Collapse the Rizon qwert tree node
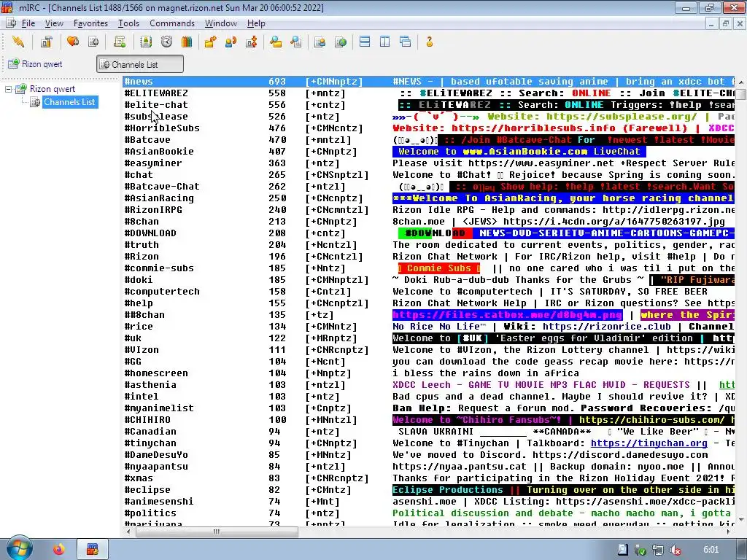 8,89
